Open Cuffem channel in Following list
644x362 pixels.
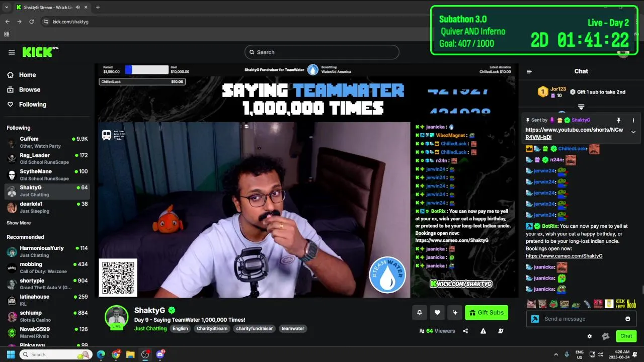[47, 142]
